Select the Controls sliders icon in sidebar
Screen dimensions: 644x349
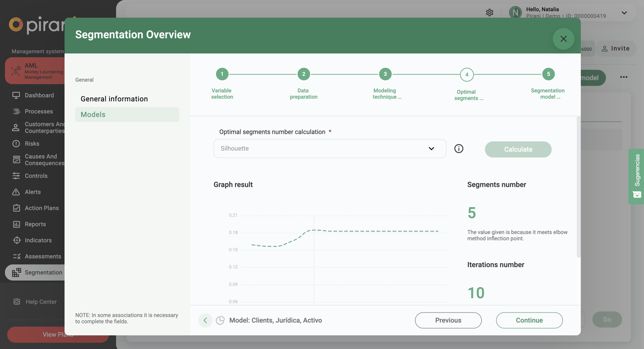coord(16,176)
